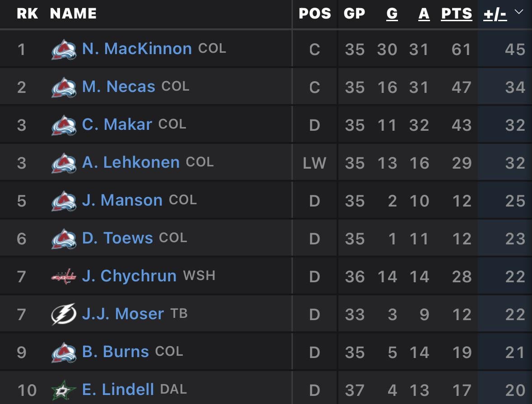
Task: Open N. MacKinnon player profile link
Action: 137,49
